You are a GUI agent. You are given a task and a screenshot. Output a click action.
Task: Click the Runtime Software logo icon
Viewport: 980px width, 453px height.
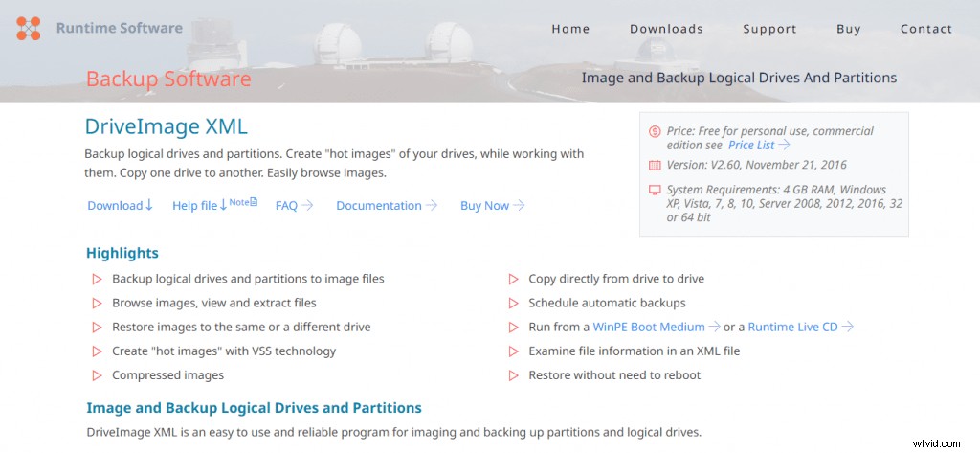coord(29,28)
